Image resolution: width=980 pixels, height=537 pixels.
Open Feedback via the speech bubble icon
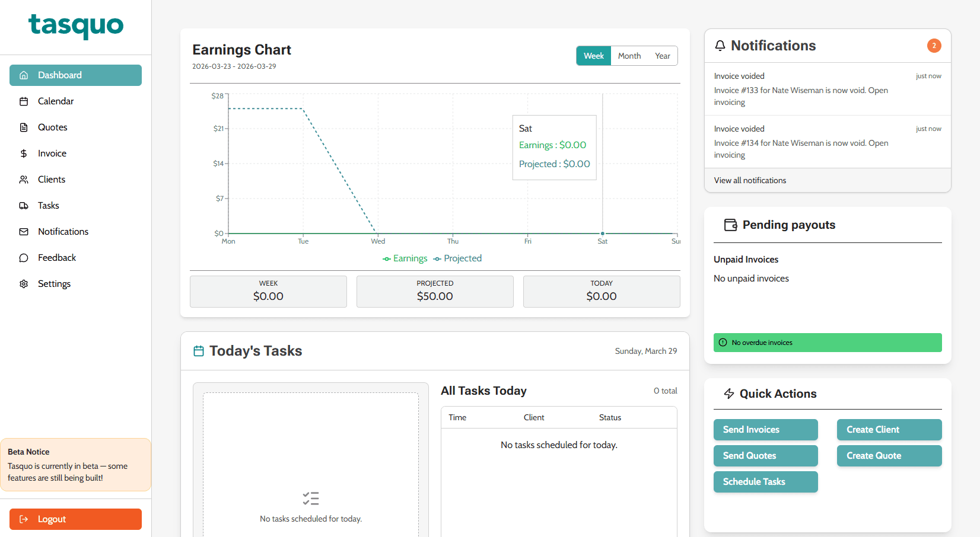[24, 257]
